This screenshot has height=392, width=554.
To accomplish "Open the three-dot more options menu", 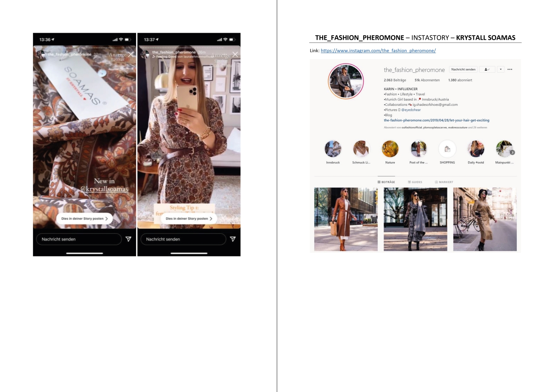I will (510, 69).
